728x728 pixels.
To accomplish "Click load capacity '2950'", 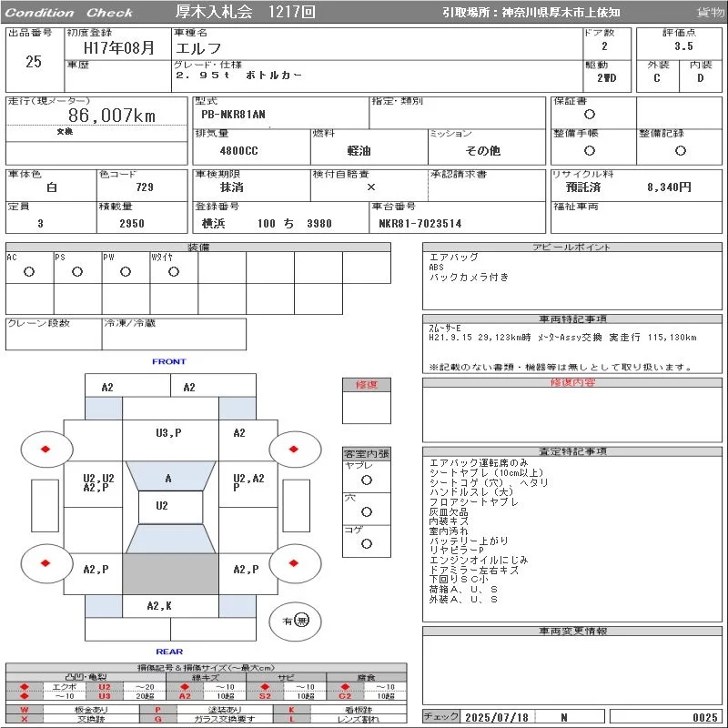I will click(132, 224).
